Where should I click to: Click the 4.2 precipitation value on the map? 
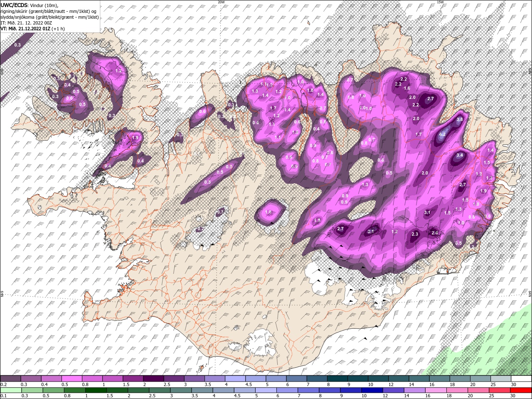(x=442, y=134)
